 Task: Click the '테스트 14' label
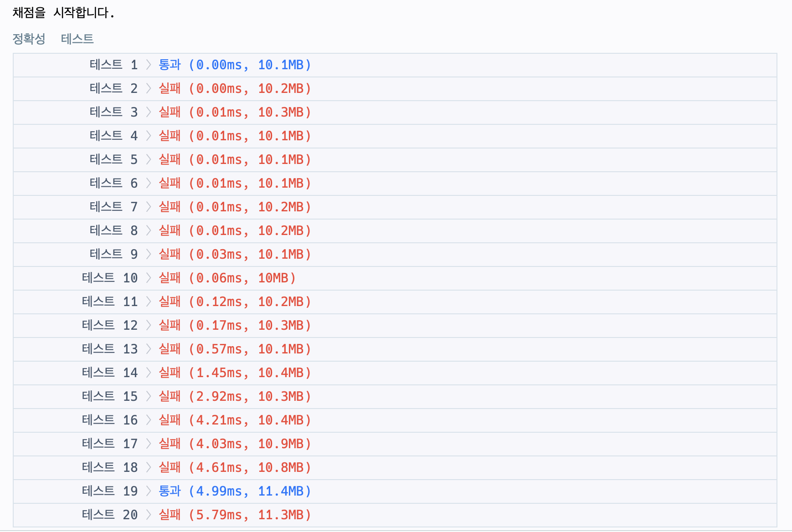(x=110, y=373)
